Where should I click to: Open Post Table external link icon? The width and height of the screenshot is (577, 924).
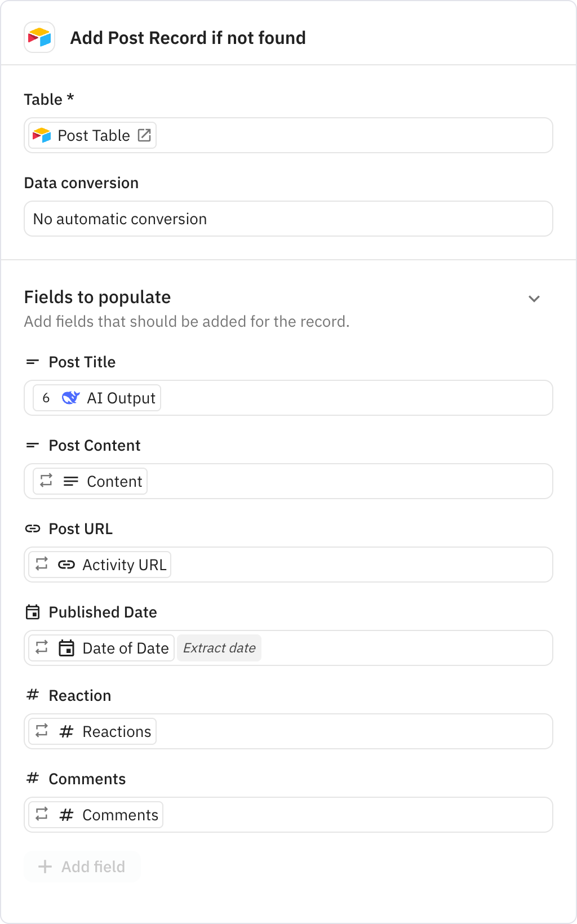144,135
